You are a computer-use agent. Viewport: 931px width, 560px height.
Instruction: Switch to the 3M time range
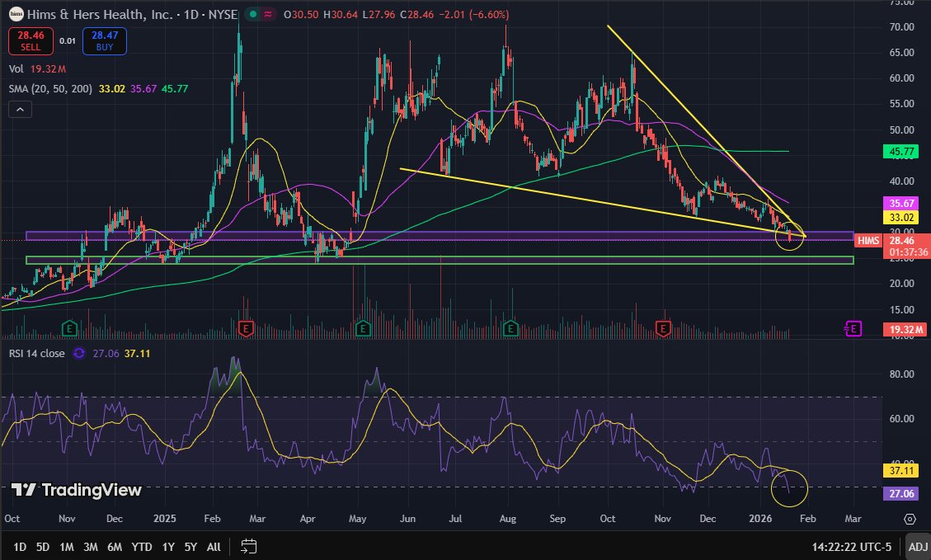90,546
